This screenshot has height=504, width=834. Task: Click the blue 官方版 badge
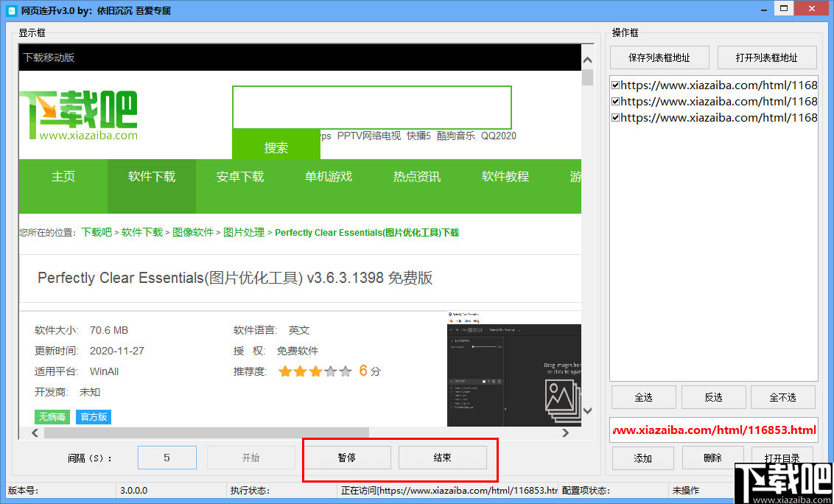[93, 416]
